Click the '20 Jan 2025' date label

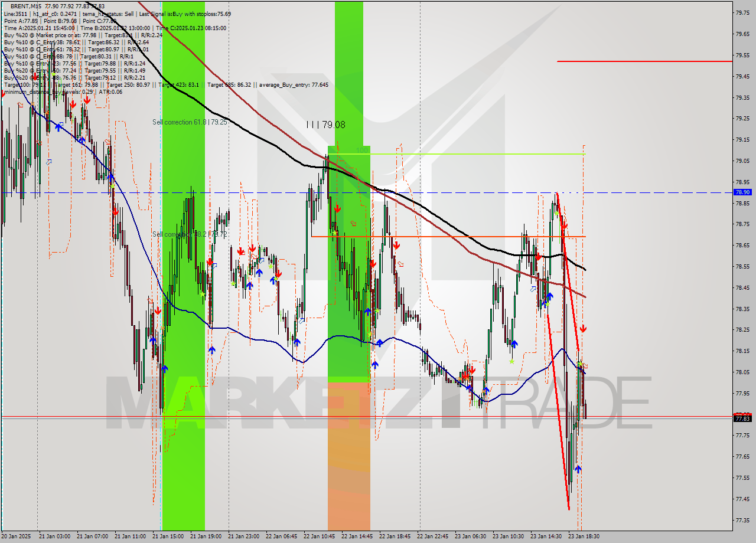coord(17,537)
